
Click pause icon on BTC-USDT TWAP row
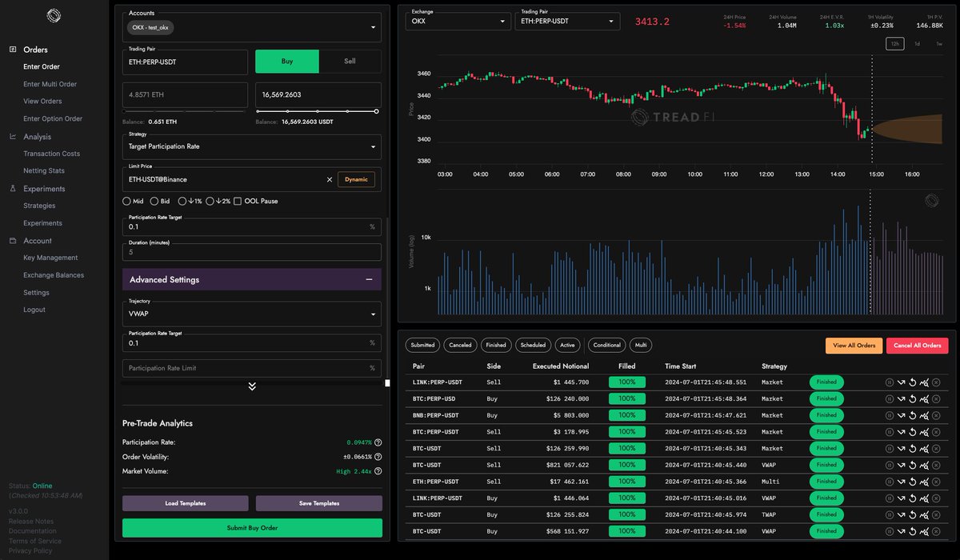tap(889, 514)
